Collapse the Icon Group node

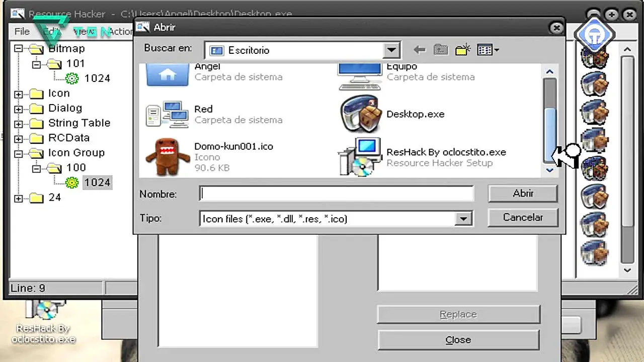19,153
